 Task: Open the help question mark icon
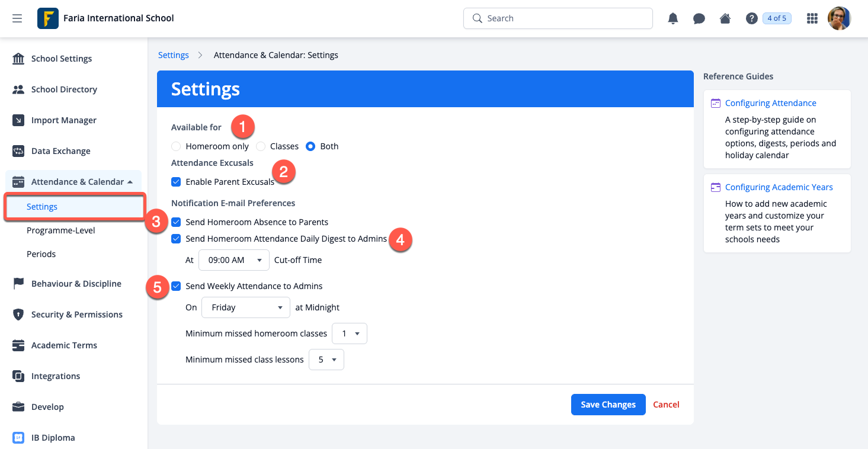pyautogui.click(x=751, y=18)
